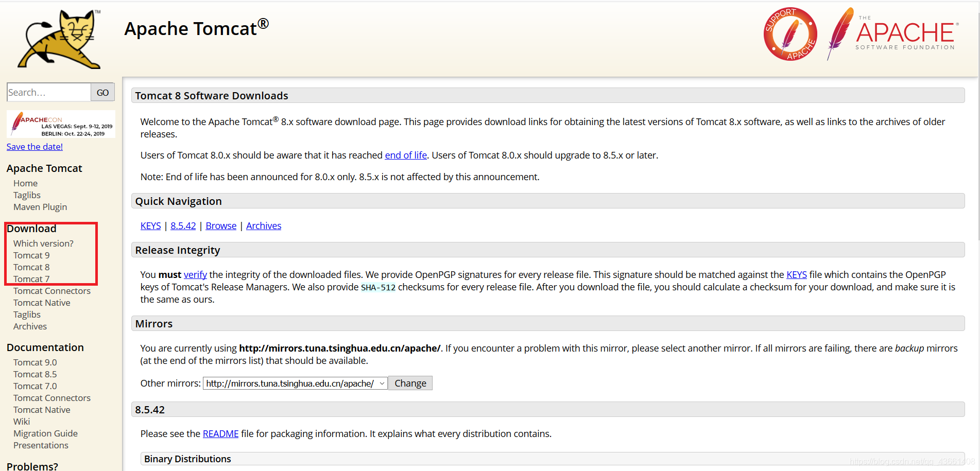Open Tomcat 8.5 documentation

click(35, 374)
